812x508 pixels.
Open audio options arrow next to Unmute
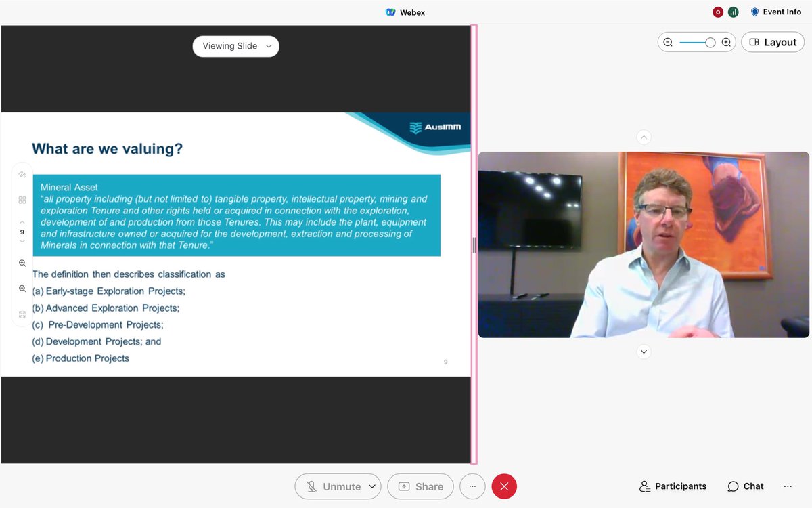pos(372,486)
